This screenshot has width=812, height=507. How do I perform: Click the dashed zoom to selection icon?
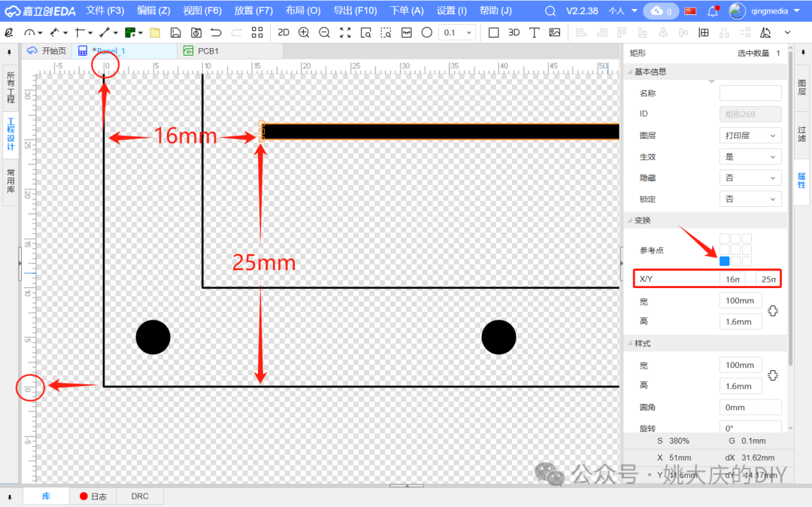click(x=386, y=32)
